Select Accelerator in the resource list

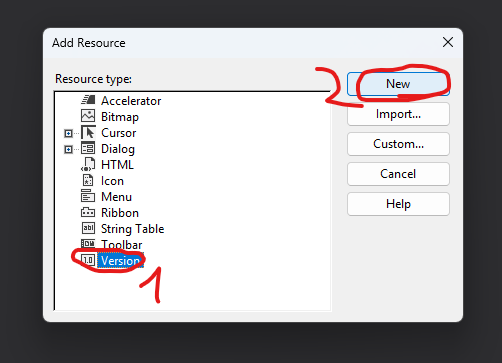coord(131,101)
